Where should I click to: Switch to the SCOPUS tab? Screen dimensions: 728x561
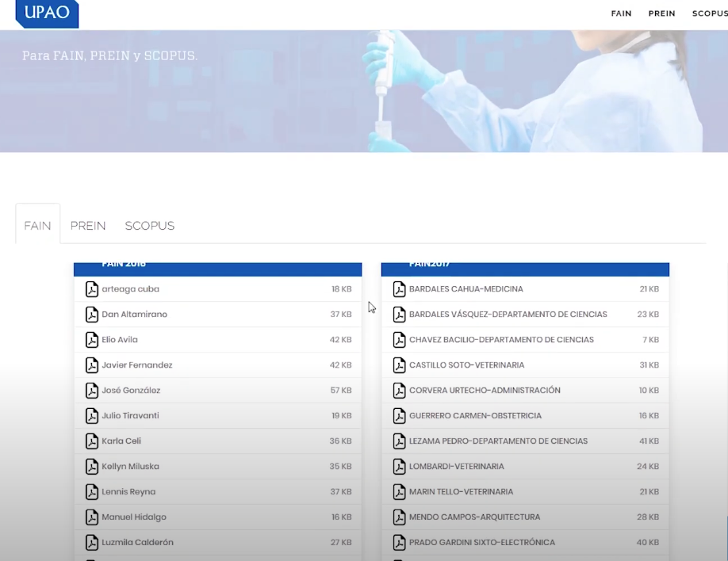[x=149, y=226]
